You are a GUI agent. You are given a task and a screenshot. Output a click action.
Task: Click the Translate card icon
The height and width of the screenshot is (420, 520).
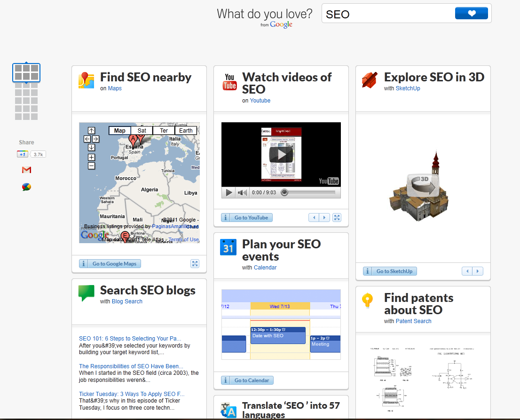228,411
